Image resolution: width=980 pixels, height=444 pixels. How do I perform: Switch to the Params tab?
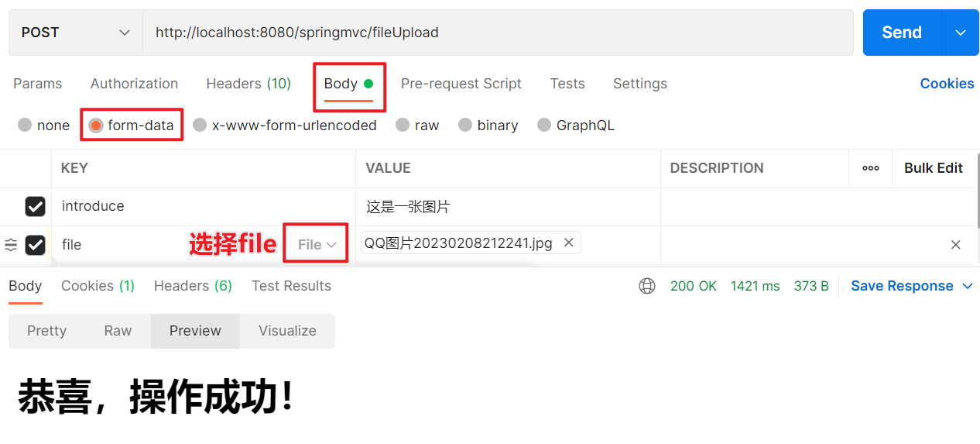coord(37,84)
